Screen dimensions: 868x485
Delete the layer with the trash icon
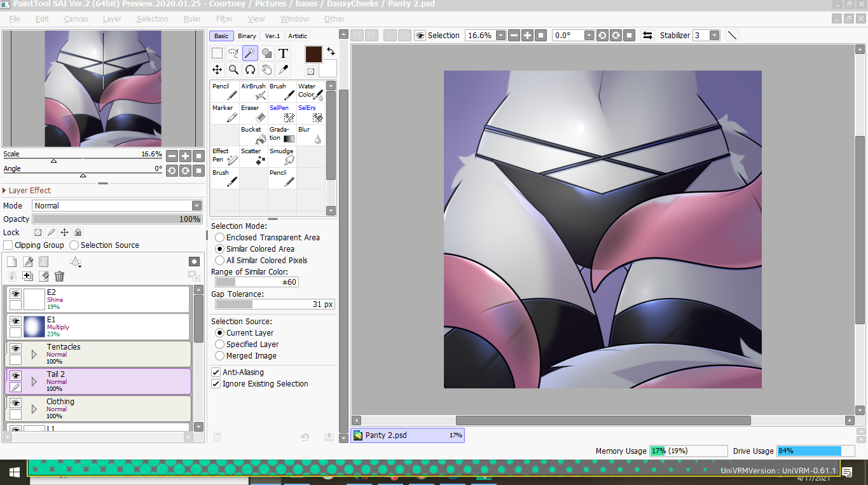coord(59,276)
